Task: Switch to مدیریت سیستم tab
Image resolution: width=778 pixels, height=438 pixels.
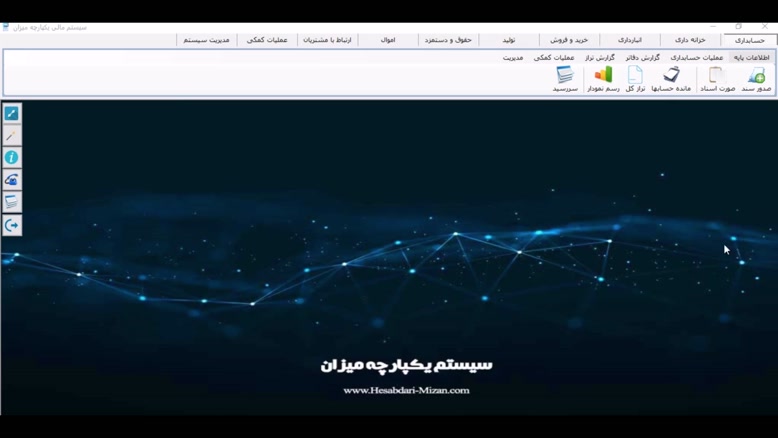Action: [206, 40]
